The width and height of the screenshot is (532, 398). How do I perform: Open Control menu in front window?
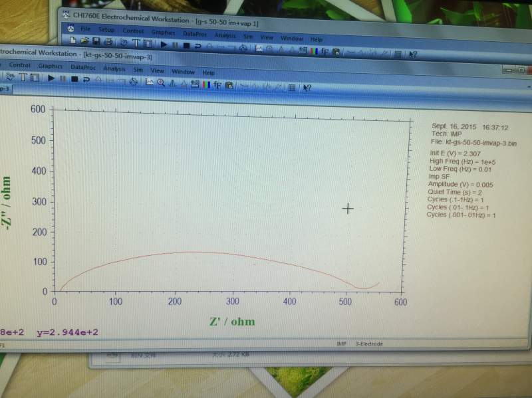(x=20, y=64)
